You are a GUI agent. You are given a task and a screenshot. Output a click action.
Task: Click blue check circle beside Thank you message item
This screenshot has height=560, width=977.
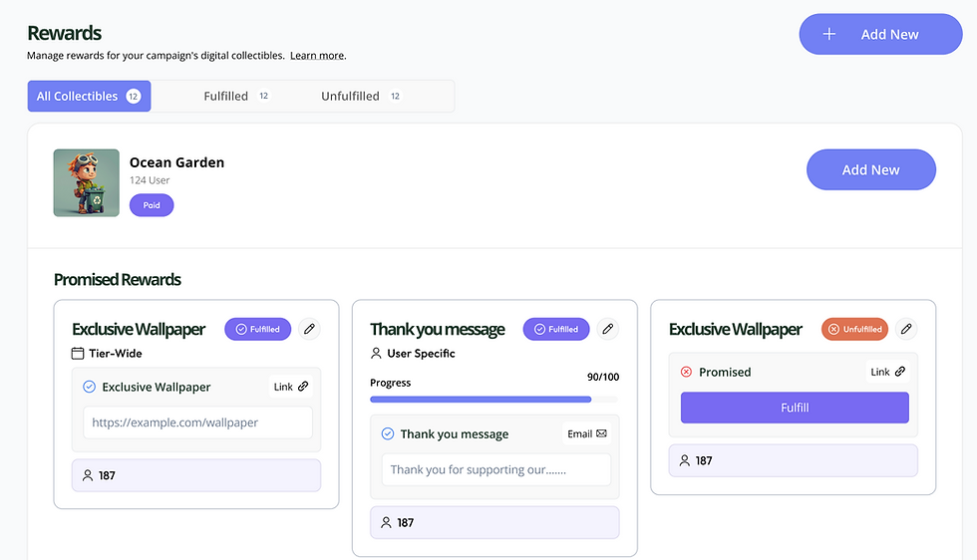tap(388, 433)
